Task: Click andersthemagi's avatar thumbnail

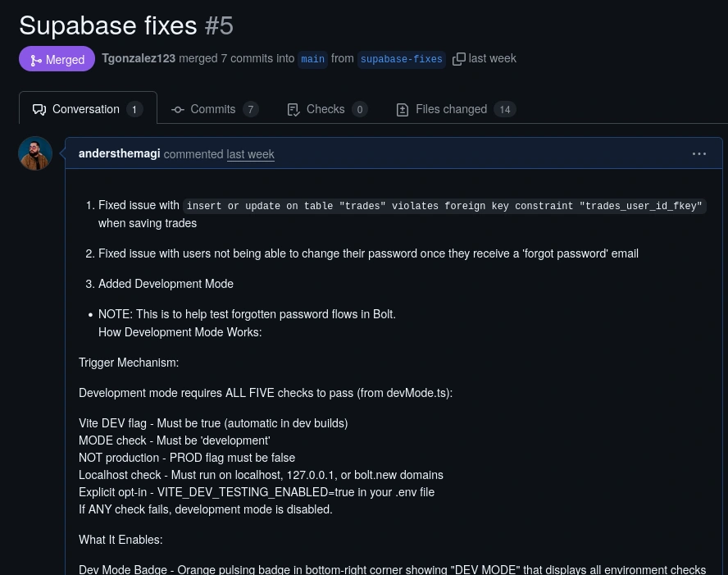Action: [x=35, y=153]
